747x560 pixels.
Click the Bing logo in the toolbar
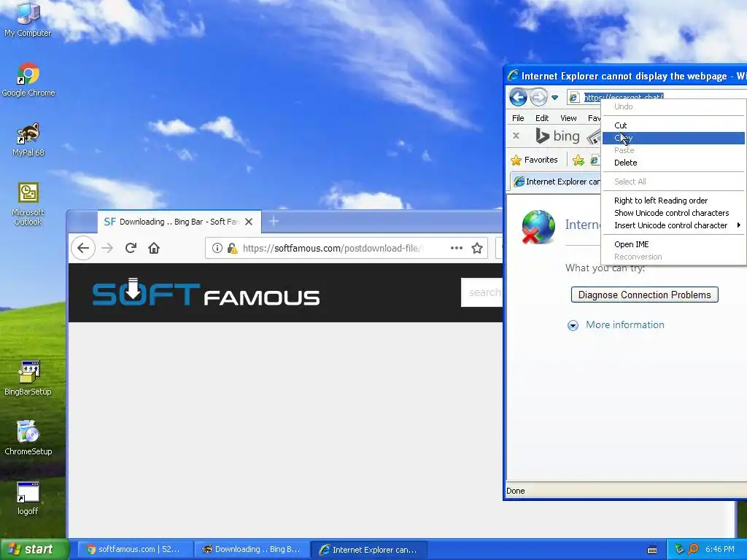(558, 136)
